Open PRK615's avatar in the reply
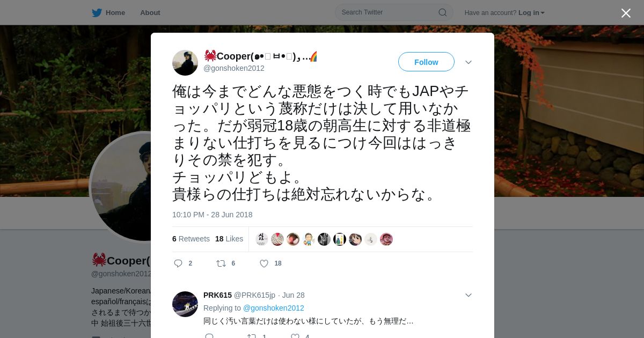This screenshot has height=338, width=644. pyautogui.click(x=185, y=304)
